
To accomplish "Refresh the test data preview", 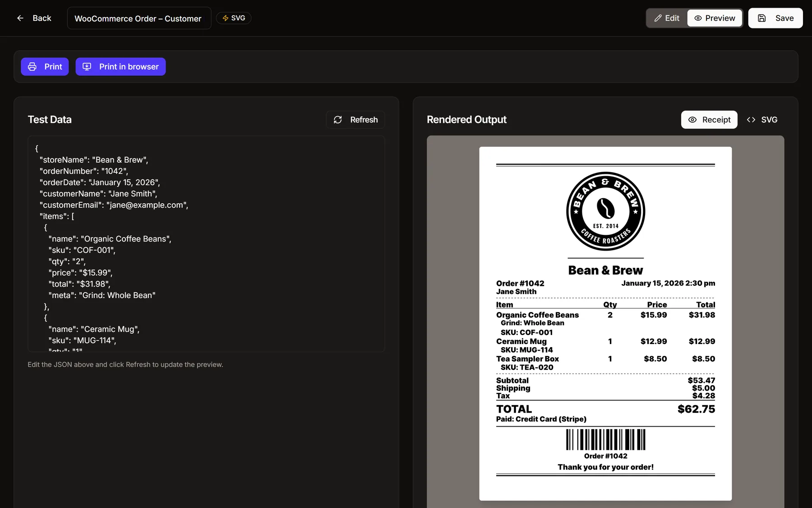I will (x=355, y=120).
